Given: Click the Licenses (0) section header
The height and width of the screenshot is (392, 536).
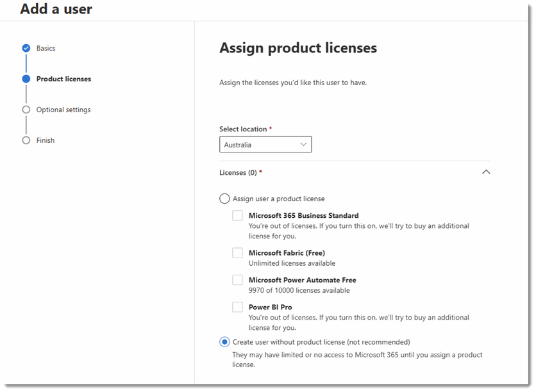Looking at the screenshot, I should [x=355, y=172].
